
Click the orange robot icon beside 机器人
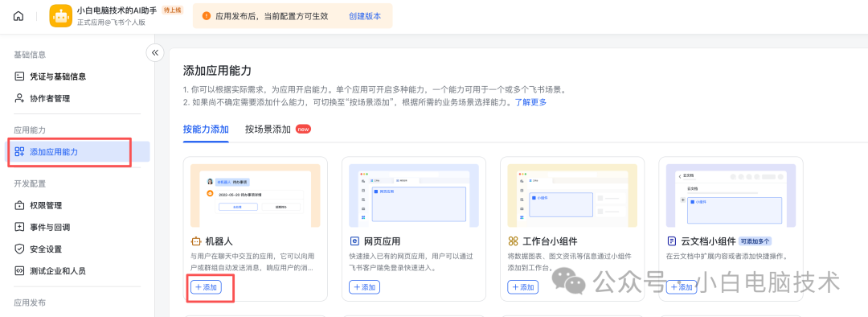[196, 241]
